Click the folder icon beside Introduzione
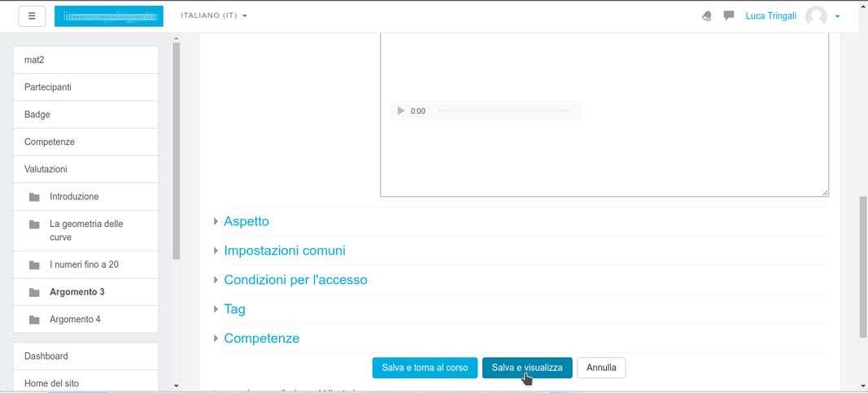Viewport: 868px width, 393px height. click(34, 197)
